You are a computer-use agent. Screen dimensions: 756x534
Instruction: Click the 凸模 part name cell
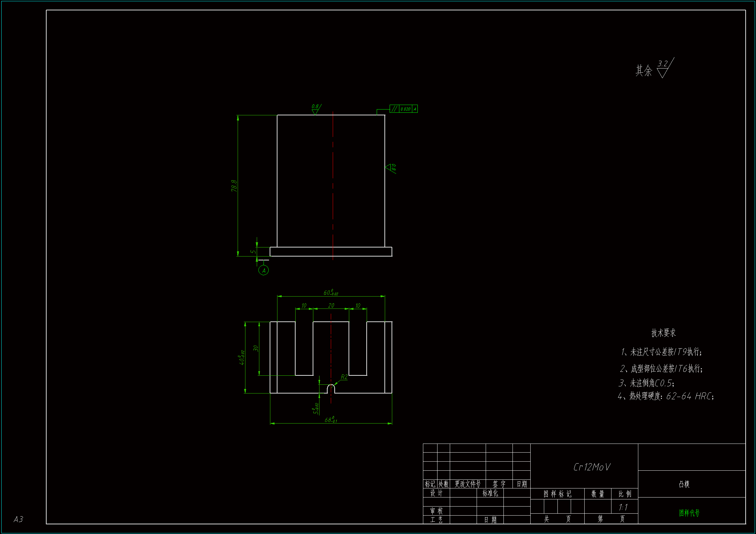(684, 484)
